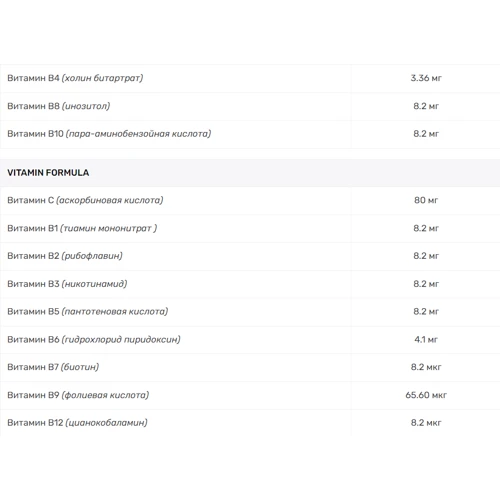Image resolution: width=500 pixels, height=500 pixels.
Task: Select the Витамин C аскорбиновая кислота row
Action: coord(250,200)
